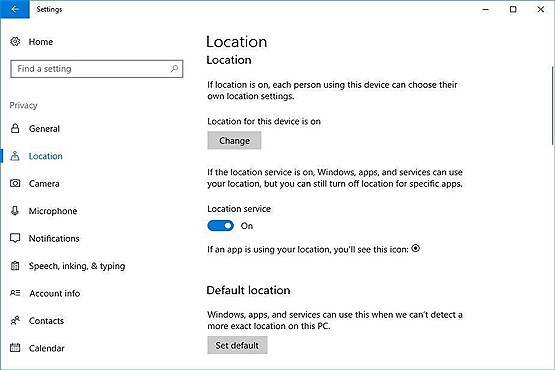Click the Home gear icon
This screenshot has width=555, height=370.
[15, 41]
